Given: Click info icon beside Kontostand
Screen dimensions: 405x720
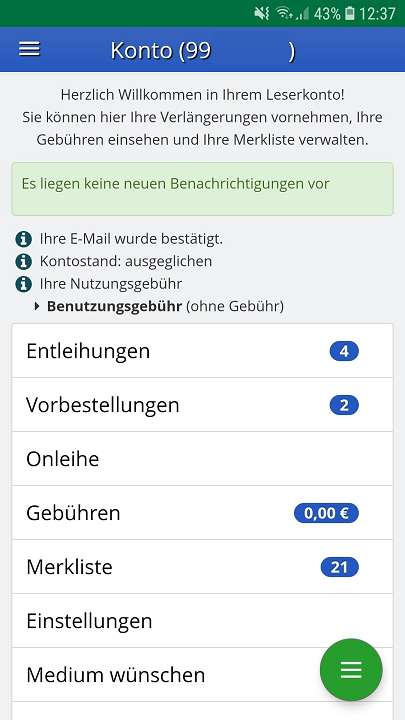Looking at the screenshot, I should coord(23,262).
